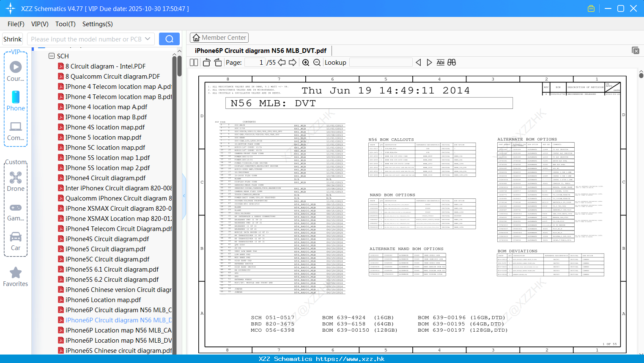Collapse the SCH tree folder
The height and width of the screenshot is (363, 644).
tap(52, 56)
